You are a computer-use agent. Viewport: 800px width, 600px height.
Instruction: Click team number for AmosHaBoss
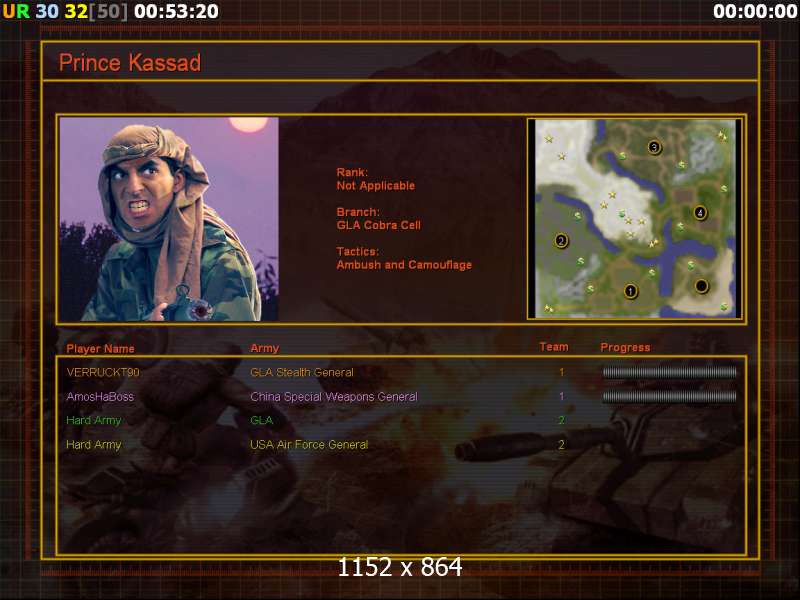[562, 396]
